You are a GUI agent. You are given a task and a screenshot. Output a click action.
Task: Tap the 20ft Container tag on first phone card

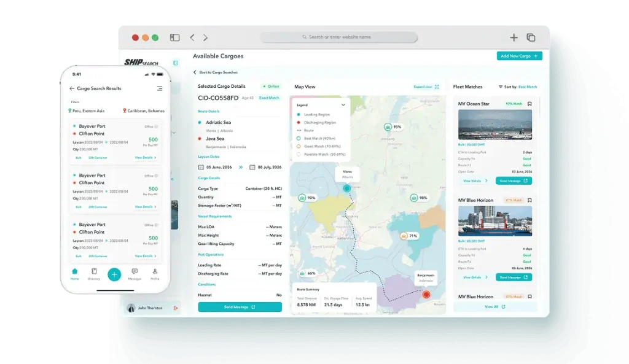point(98,158)
